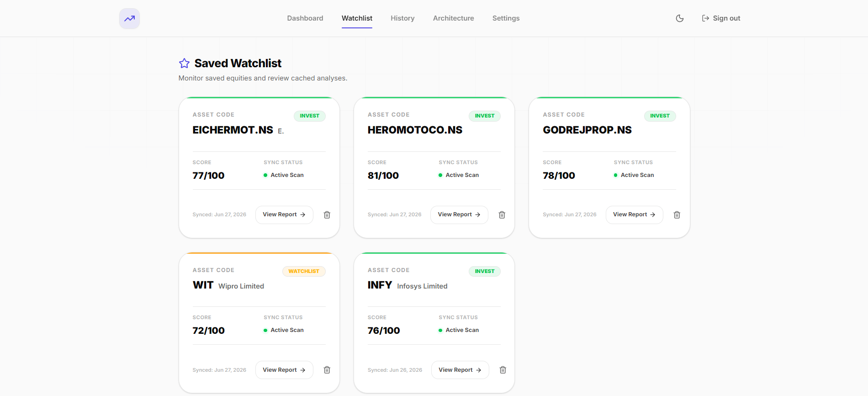This screenshot has width=868, height=396.
Task: Click the INVEST badge on EICHERMOT.NS card
Action: 309,116
